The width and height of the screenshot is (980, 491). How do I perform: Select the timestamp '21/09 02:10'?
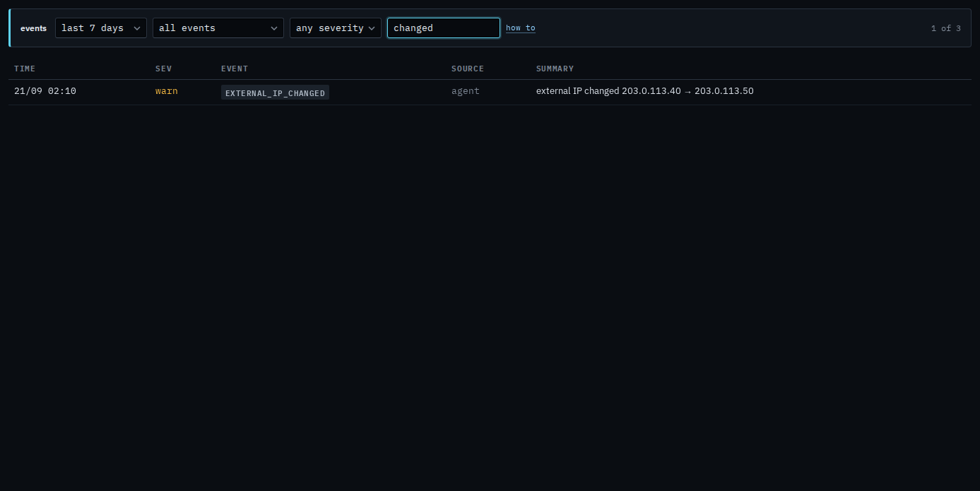[x=45, y=91]
